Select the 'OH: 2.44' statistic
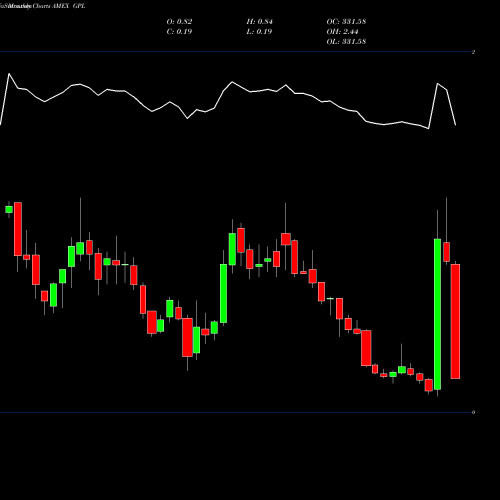 coord(342,32)
